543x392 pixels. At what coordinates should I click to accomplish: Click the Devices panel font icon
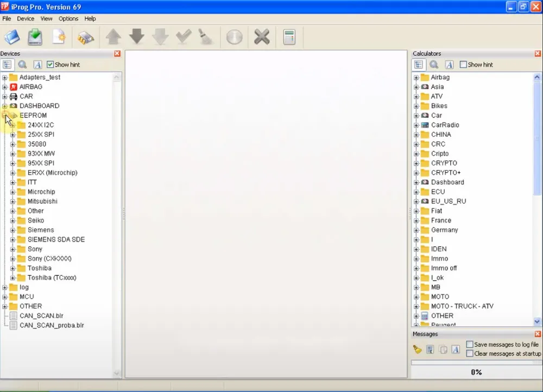pyautogui.click(x=37, y=65)
